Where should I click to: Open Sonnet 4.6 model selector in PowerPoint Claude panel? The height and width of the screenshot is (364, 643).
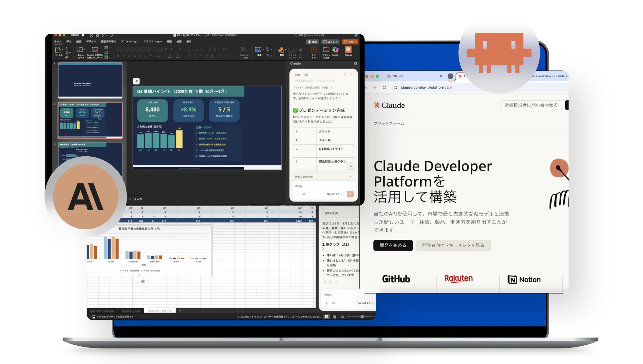coord(335,194)
